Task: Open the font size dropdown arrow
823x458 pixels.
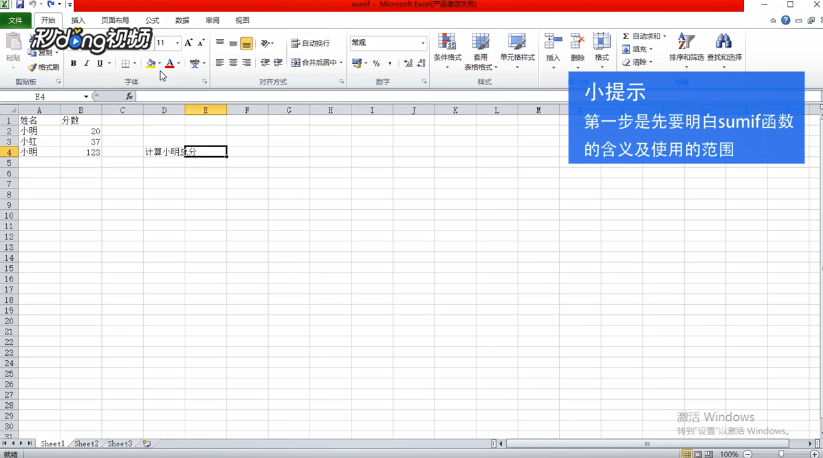Action: coord(177,43)
